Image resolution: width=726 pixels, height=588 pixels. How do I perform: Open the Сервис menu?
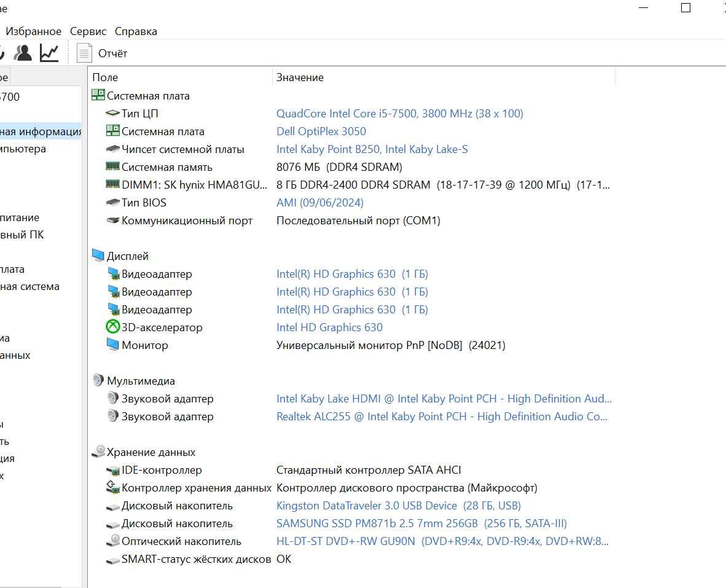point(88,31)
